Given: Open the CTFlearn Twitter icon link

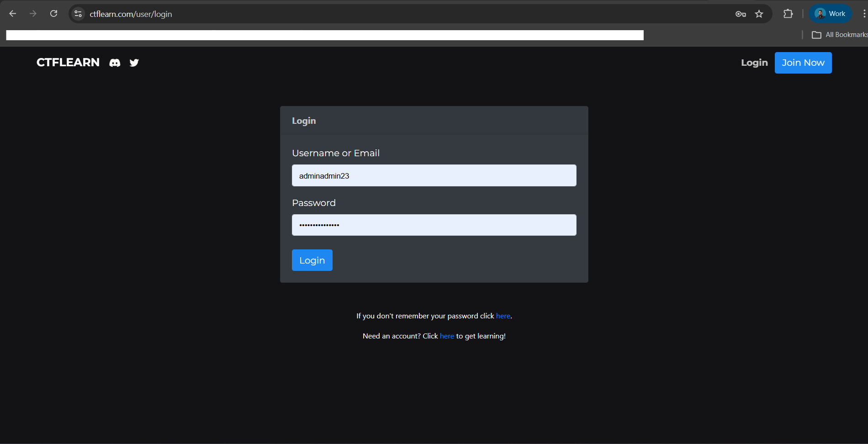Looking at the screenshot, I should click(x=134, y=63).
